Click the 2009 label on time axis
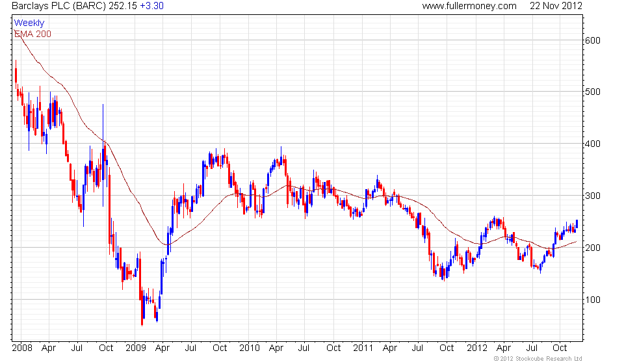 (136, 348)
